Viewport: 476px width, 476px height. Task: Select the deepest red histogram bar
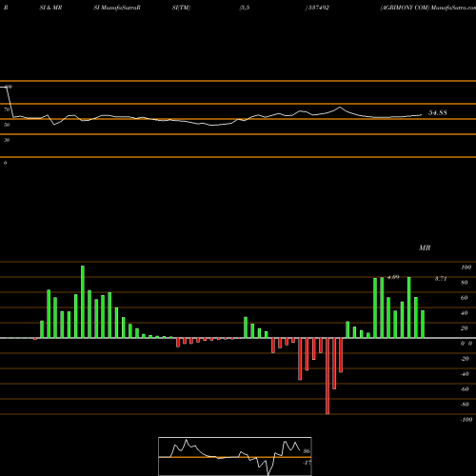pyautogui.click(x=327, y=376)
